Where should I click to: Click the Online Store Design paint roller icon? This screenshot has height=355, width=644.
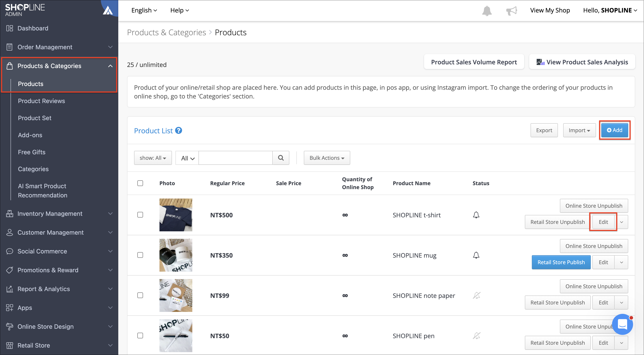point(9,327)
